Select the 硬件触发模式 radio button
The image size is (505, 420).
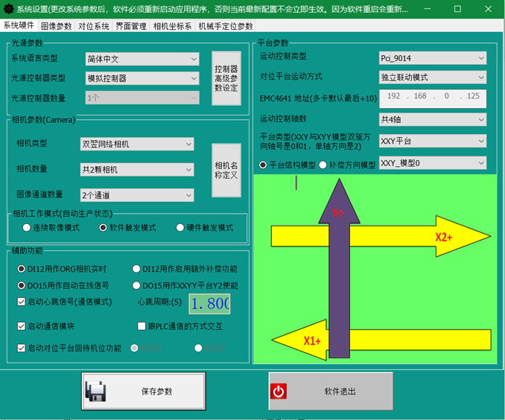coord(180,228)
